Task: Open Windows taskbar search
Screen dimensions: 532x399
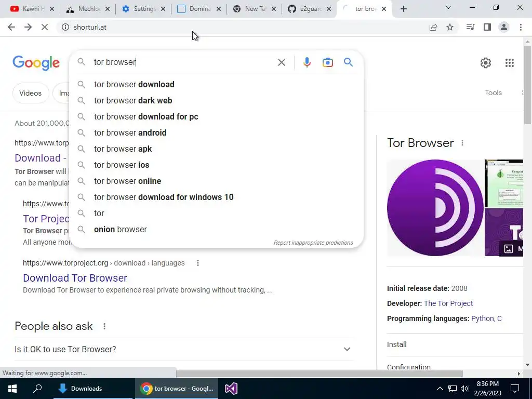Action: click(x=37, y=389)
